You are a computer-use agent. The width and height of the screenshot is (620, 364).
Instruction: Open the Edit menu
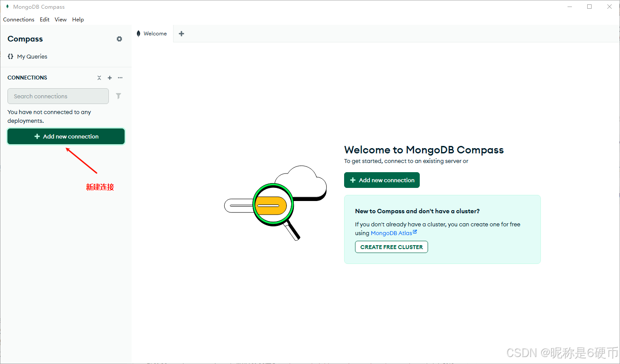[45, 20]
